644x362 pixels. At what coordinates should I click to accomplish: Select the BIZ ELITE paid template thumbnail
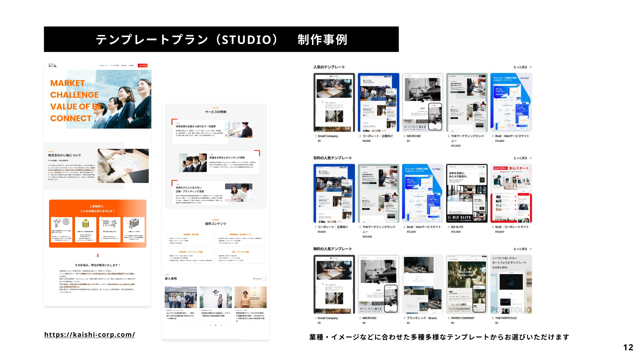[467, 193]
